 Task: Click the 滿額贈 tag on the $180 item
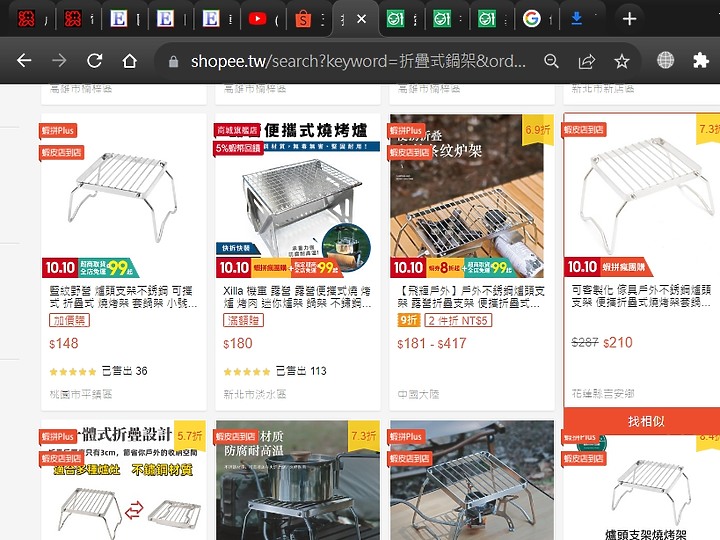pos(243,320)
